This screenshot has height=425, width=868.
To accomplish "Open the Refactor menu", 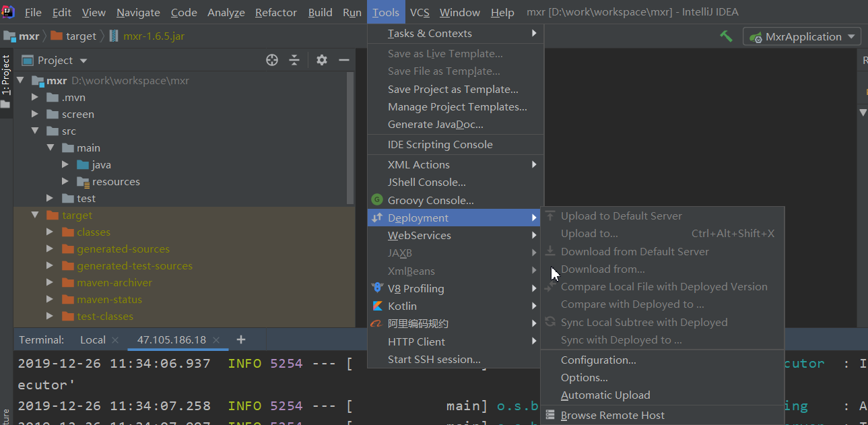I will [276, 12].
